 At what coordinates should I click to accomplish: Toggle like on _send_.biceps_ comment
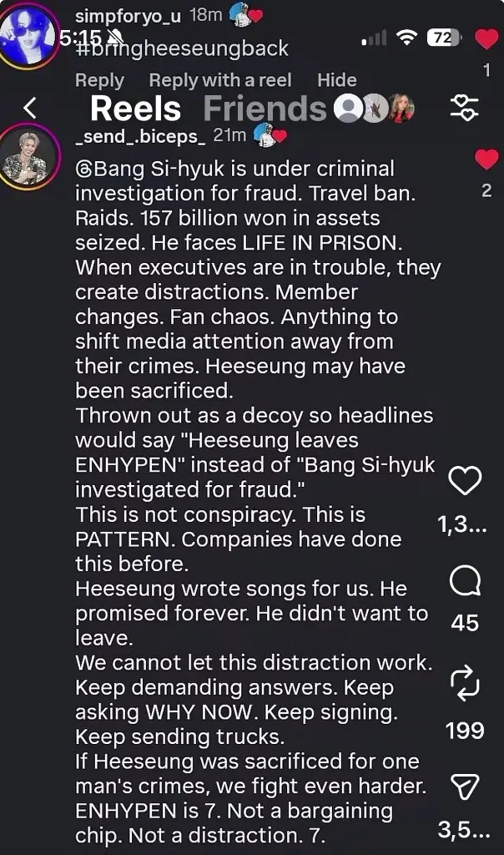(x=486, y=159)
